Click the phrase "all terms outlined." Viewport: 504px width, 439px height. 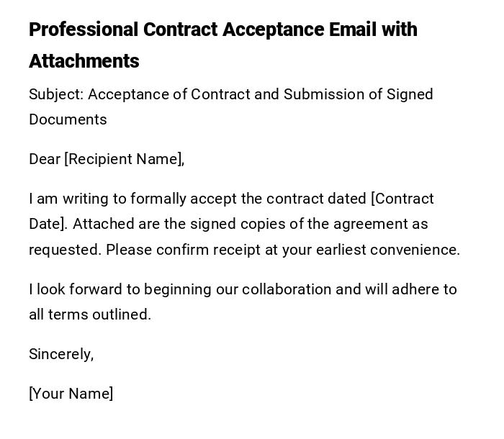[x=90, y=315]
